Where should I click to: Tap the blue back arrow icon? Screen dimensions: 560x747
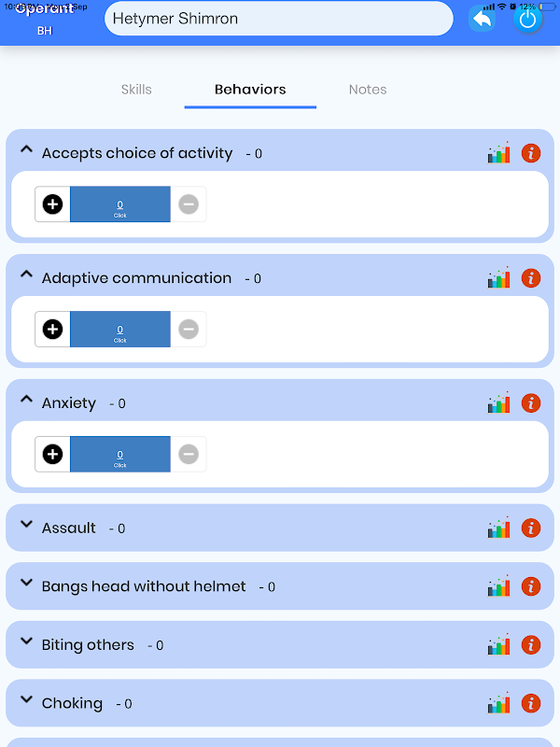pyautogui.click(x=482, y=19)
